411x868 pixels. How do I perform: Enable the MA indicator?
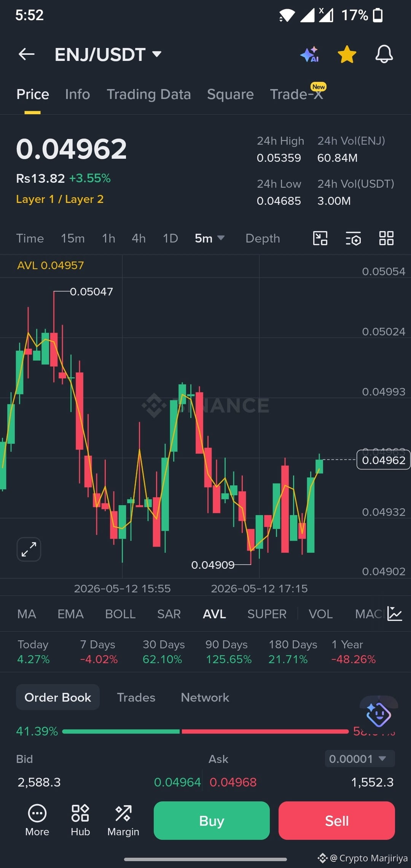[27, 614]
